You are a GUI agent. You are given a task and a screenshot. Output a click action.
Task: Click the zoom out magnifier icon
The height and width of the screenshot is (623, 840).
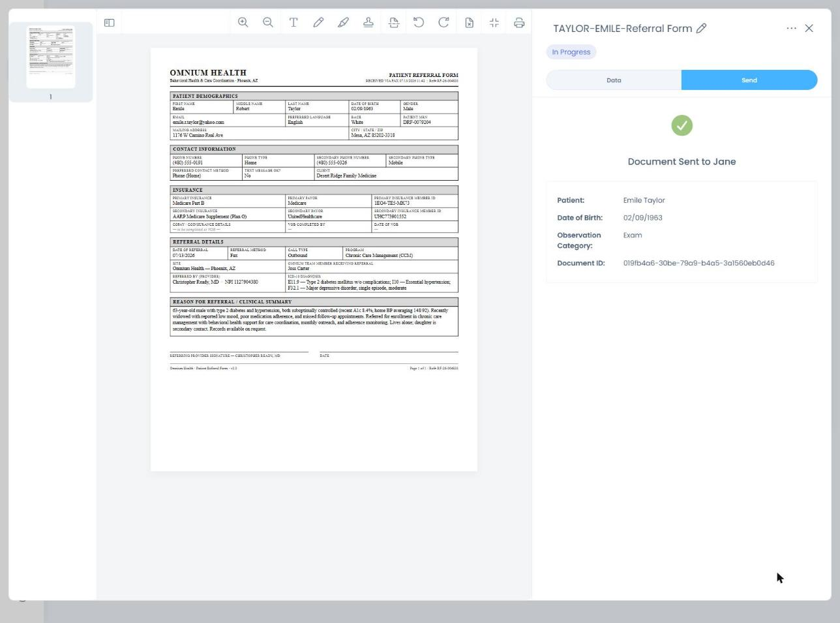(x=268, y=22)
